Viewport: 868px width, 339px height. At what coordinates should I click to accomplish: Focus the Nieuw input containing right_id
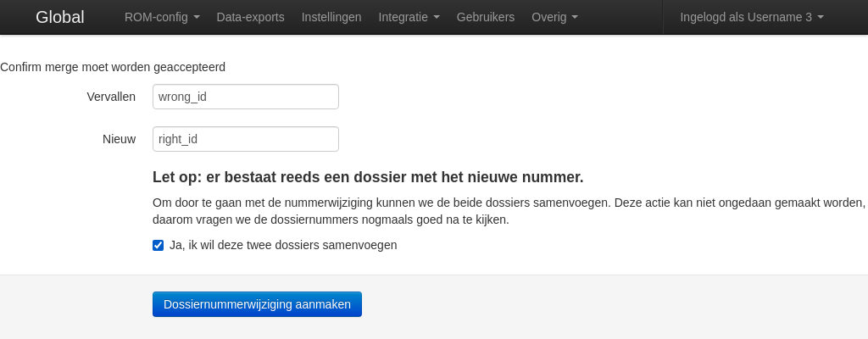245,139
